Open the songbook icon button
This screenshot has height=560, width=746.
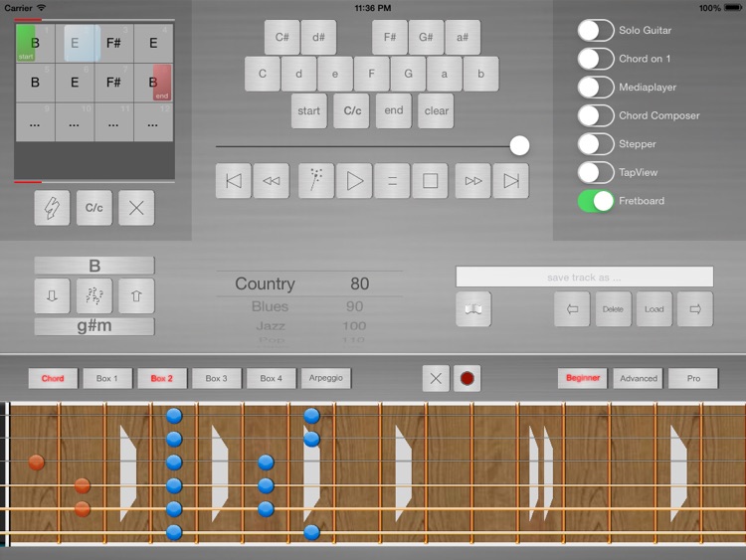pyautogui.click(x=473, y=309)
